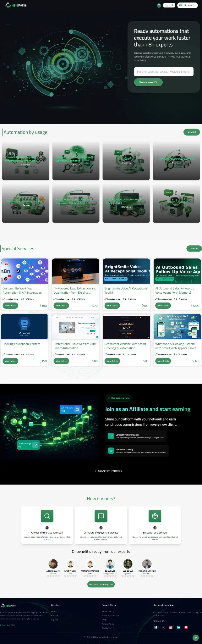The height and width of the screenshot is (644, 202).
Task: Click the scroll-to-top arrow button
Action: click(x=195, y=638)
